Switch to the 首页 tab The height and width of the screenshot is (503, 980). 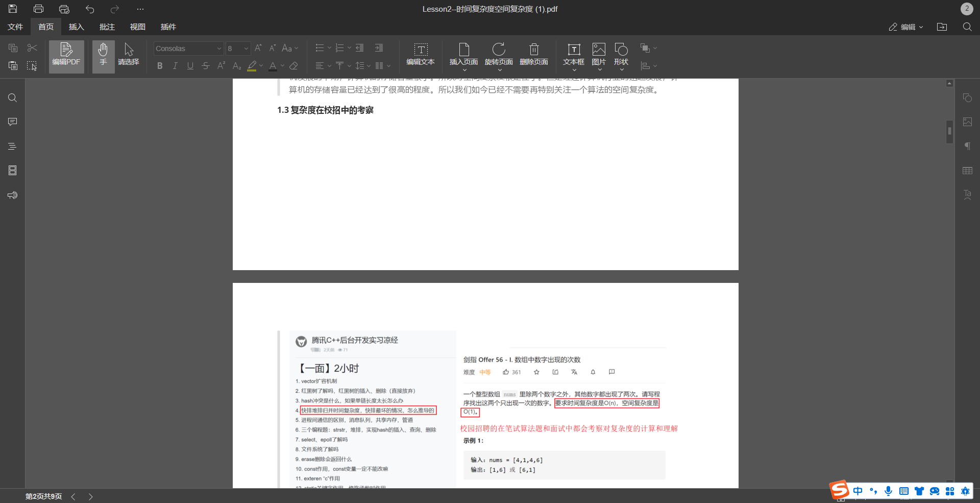pyautogui.click(x=46, y=27)
